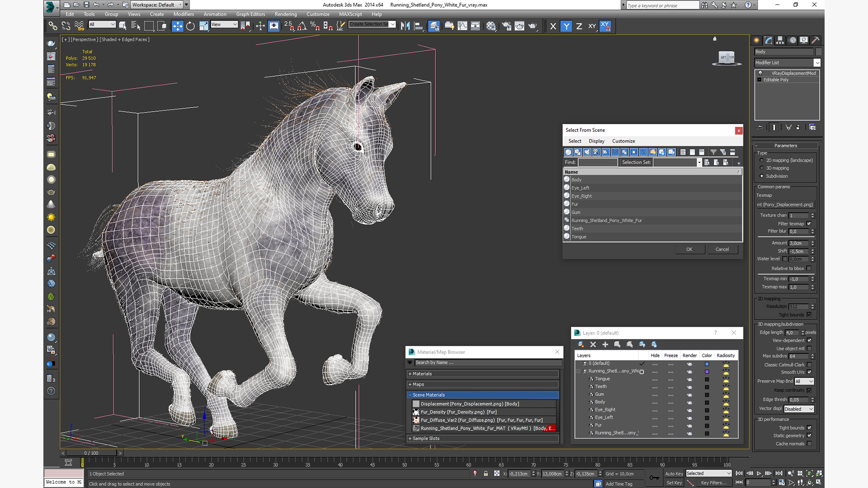Screen dimensions: 868x488
Task: Open the Graph Editors menu
Action: [x=250, y=14]
